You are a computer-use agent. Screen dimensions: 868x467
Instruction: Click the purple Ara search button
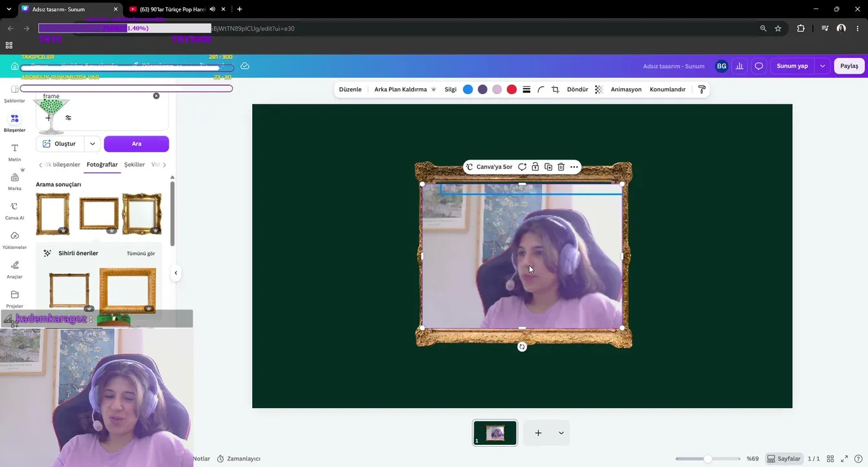pos(136,143)
